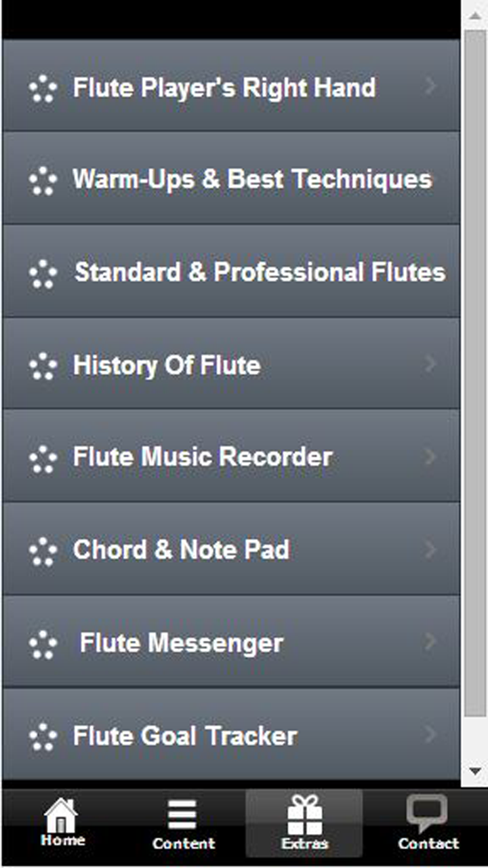Open Flute Messenger entry
This screenshot has height=868, width=488.
click(x=181, y=644)
